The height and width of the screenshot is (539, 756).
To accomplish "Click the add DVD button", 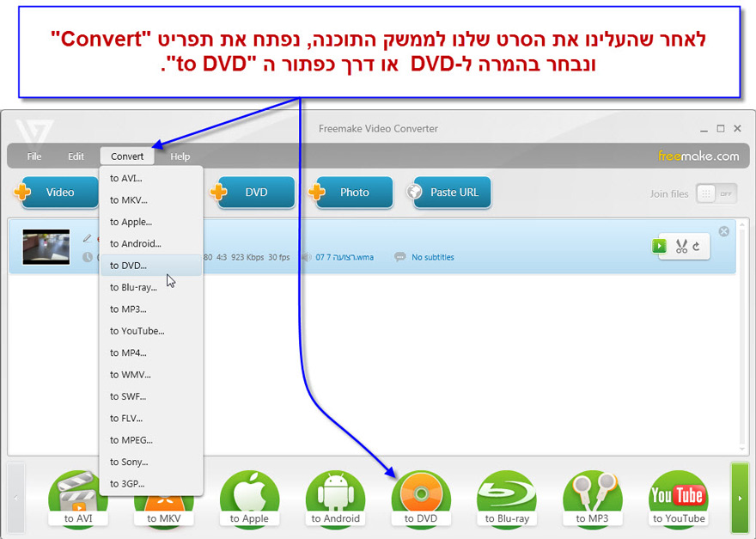I will click(x=253, y=192).
